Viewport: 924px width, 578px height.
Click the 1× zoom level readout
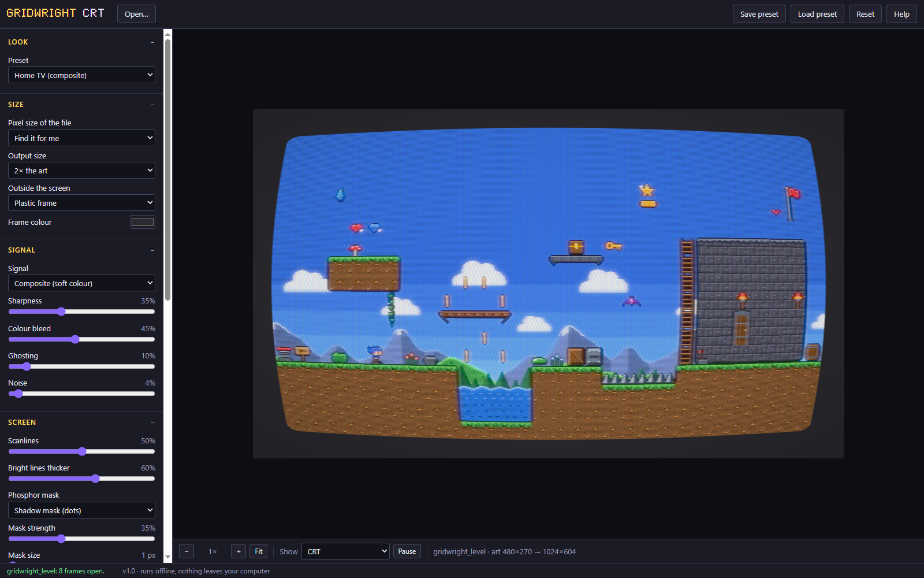pos(213,551)
